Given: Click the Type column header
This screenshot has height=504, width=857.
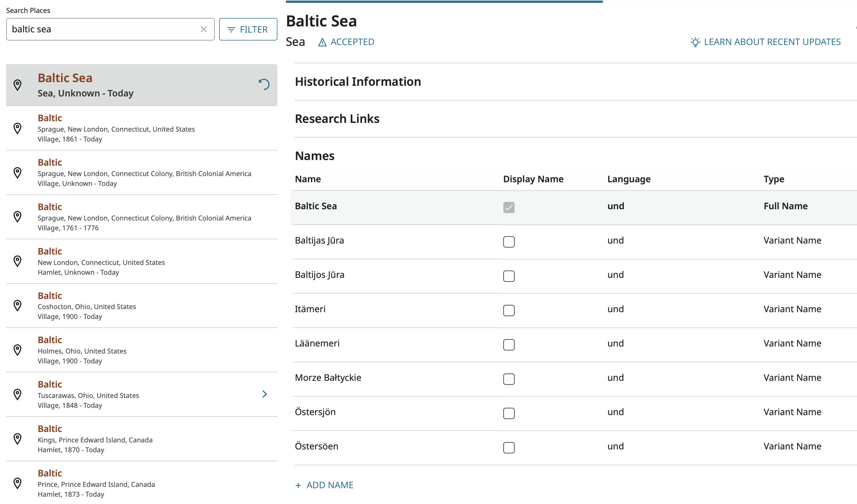Looking at the screenshot, I should pos(774,179).
